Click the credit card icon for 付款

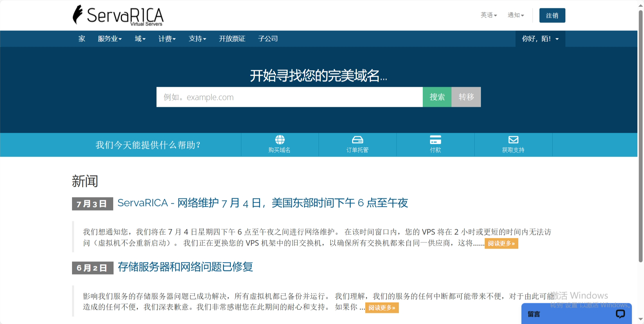tap(435, 140)
